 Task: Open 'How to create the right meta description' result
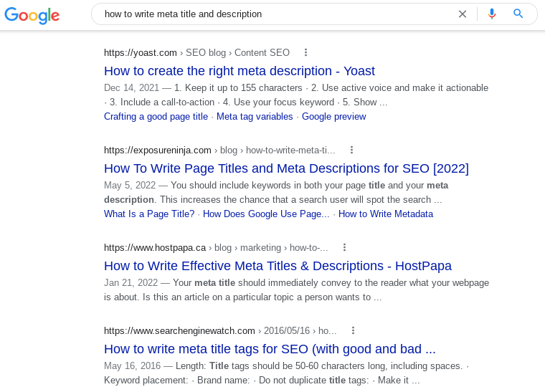239,71
